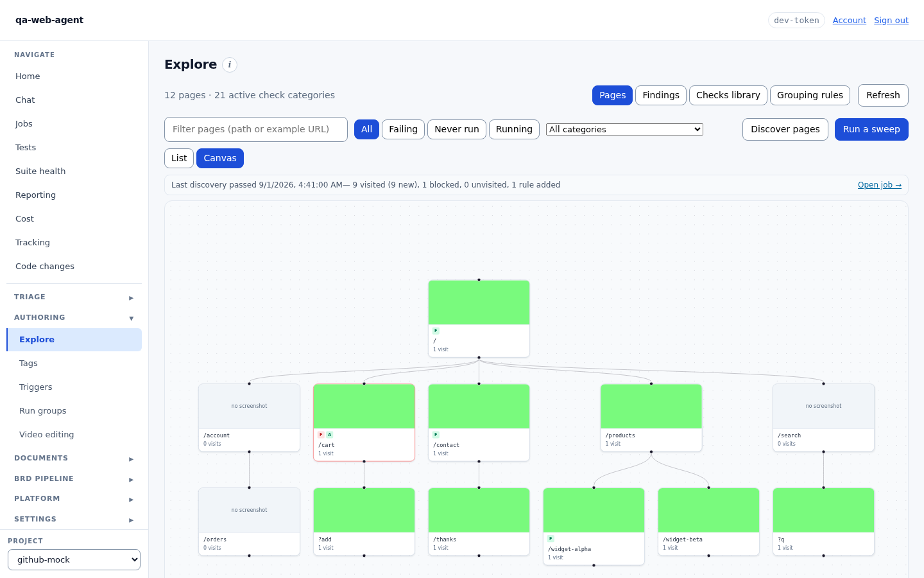The image size is (924, 578).
Task: Start Run a sweep
Action: (871, 129)
